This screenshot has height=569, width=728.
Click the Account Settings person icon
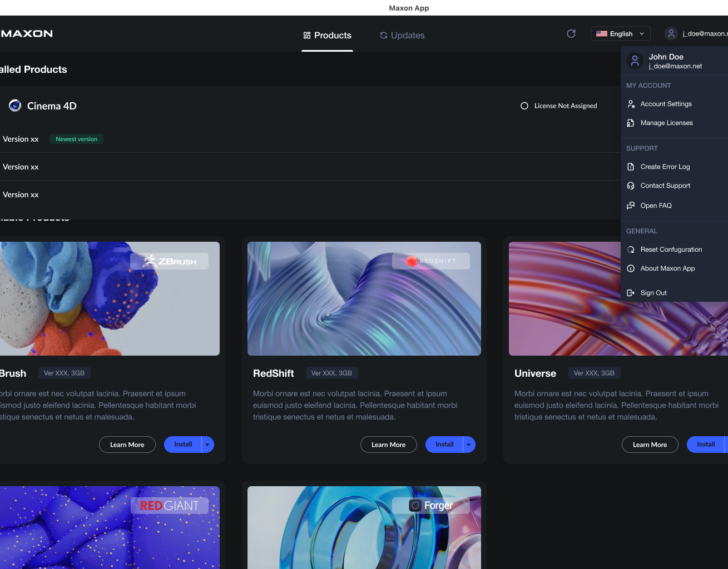[x=631, y=104]
